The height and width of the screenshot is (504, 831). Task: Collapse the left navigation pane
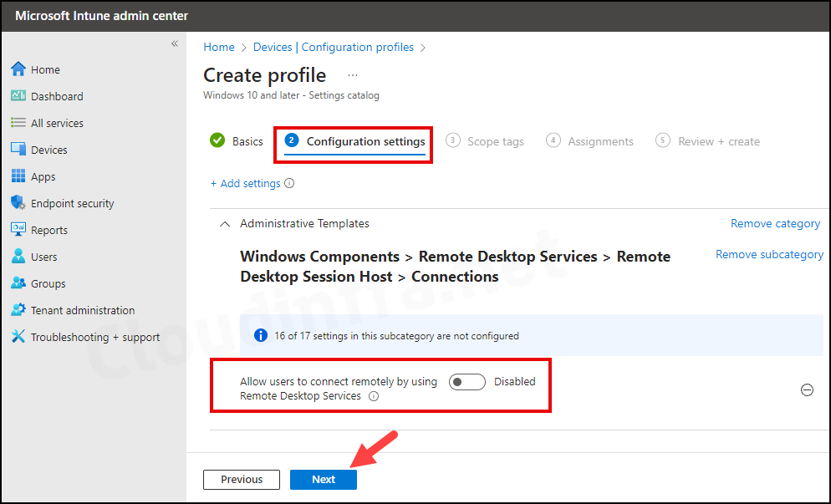tap(174, 43)
